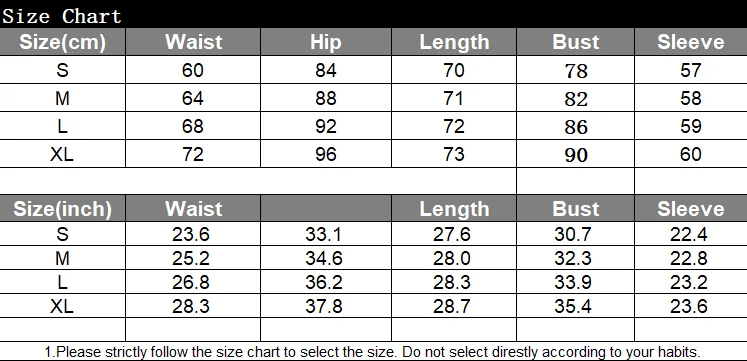
Task: Click the Size Chart title text
Action: (x=62, y=17)
